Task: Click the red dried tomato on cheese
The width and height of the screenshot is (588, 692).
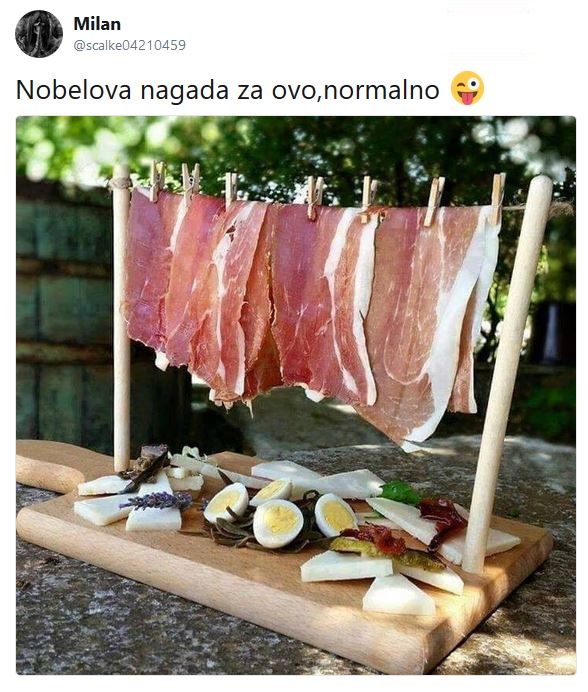Action: pyautogui.click(x=442, y=517)
